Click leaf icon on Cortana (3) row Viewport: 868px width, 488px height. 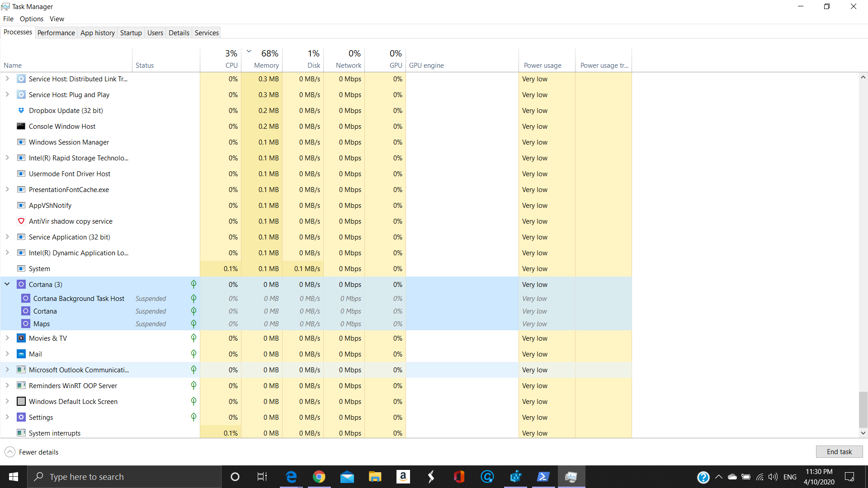pos(193,285)
